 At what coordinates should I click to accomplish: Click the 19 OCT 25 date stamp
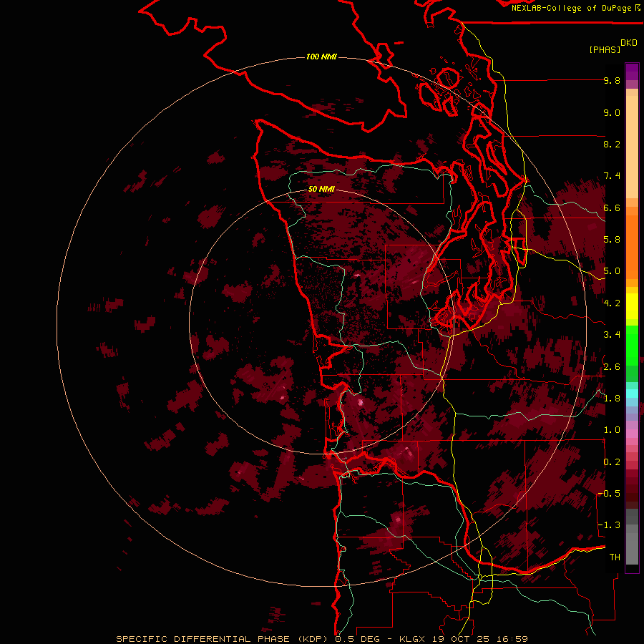463,639
